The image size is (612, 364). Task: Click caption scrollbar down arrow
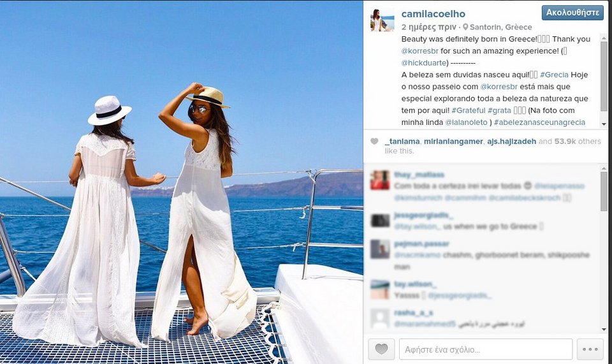pos(604,124)
